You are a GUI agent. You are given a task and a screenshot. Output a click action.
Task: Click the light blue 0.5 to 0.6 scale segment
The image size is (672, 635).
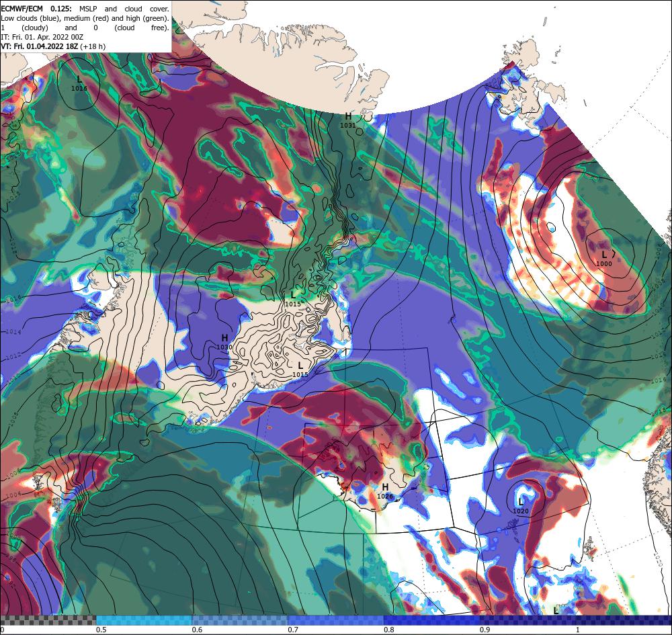144,620
